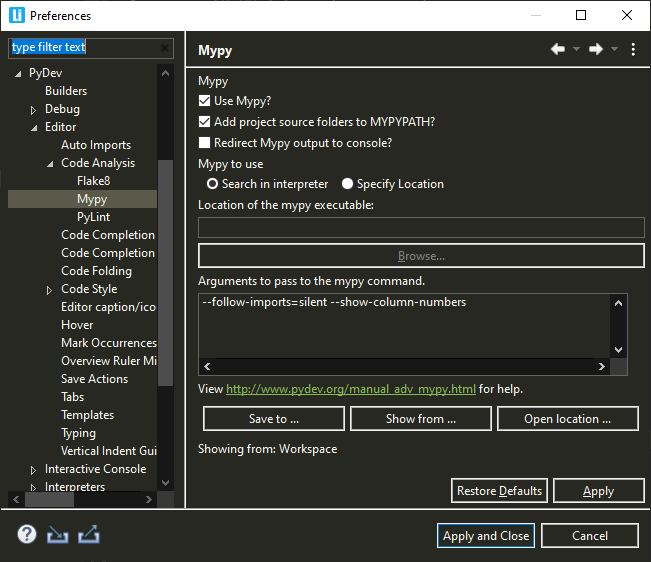Click tree horizontal scrollbar right arrow

[x=149, y=499]
